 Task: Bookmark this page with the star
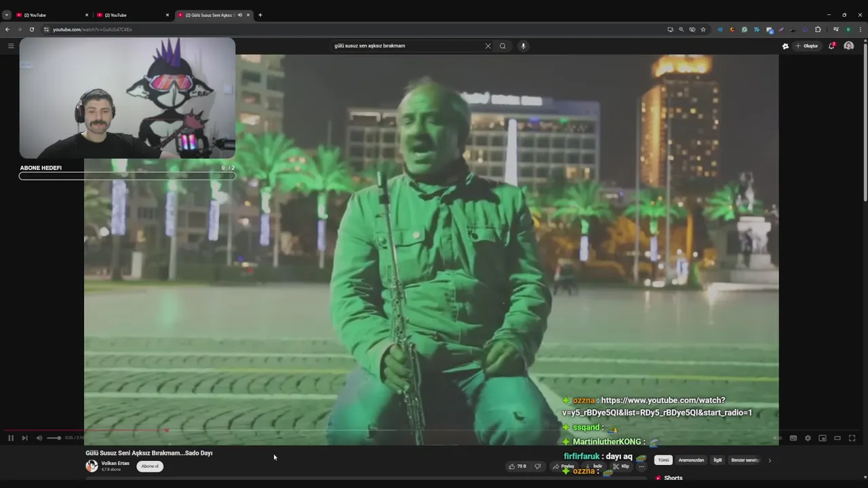coord(703,29)
